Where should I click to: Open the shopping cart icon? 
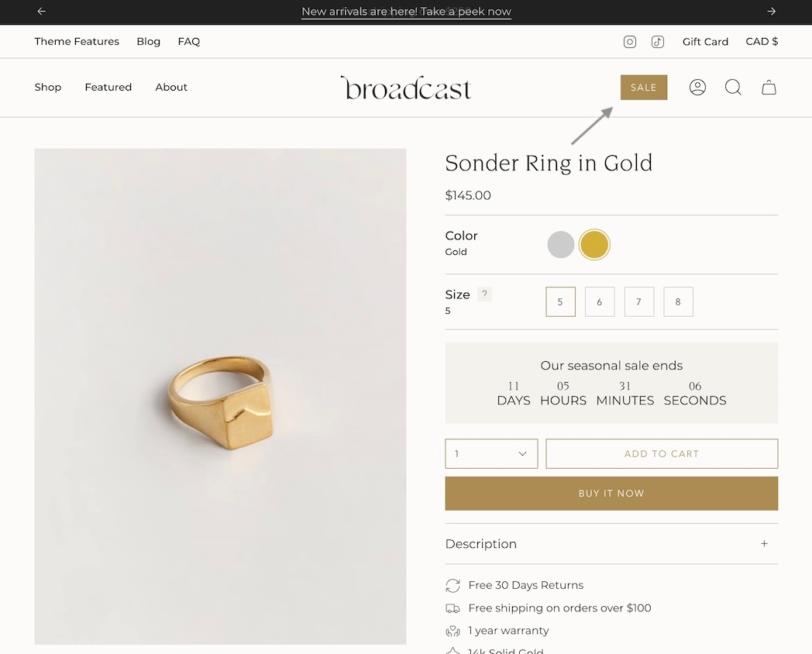tap(769, 88)
